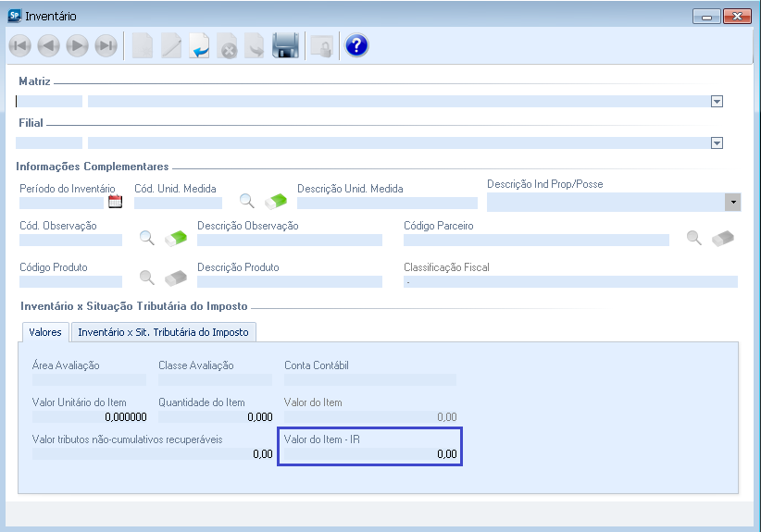Click the undo page icon with blue arrow

coord(199,46)
